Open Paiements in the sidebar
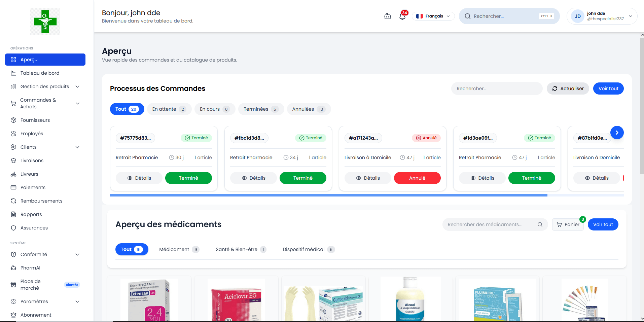This screenshot has width=644, height=322. point(45,187)
